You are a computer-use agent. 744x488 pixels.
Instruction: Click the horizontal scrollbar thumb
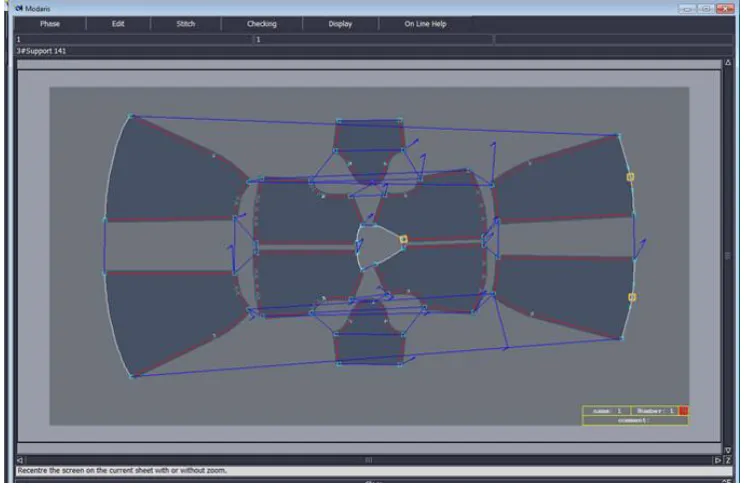(x=369, y=460)
